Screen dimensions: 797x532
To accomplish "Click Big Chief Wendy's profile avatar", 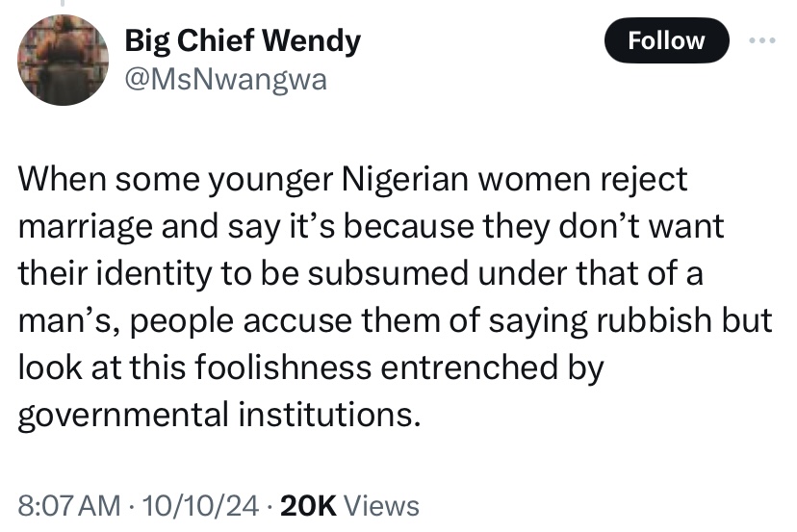I will (64, 60).
